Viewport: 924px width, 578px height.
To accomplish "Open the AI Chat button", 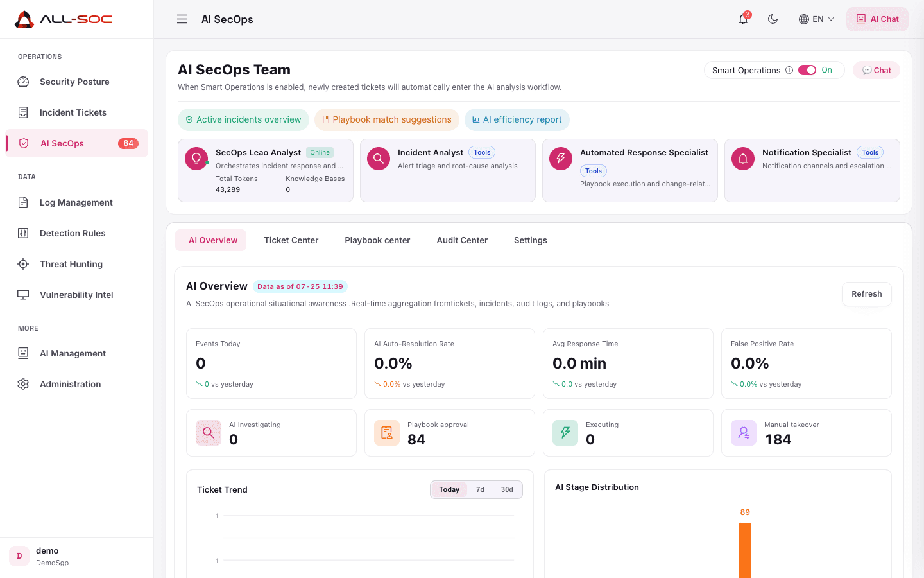I will [x=877, y=19].
